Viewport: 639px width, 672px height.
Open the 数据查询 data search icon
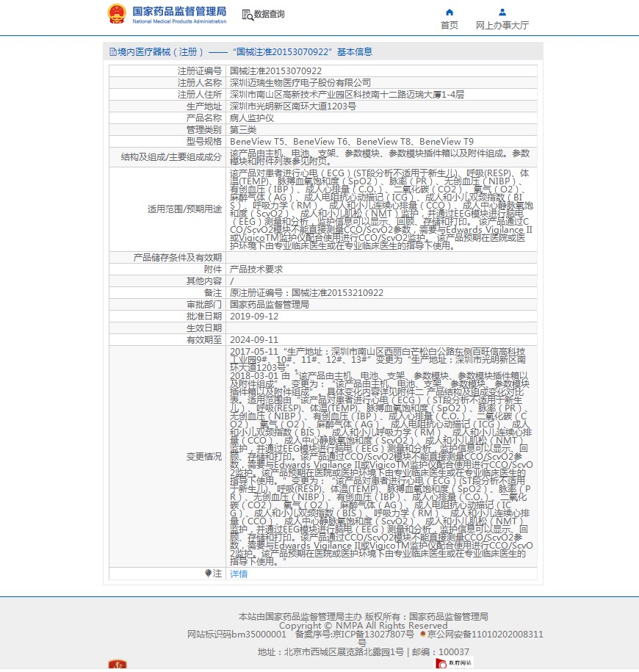248,15
